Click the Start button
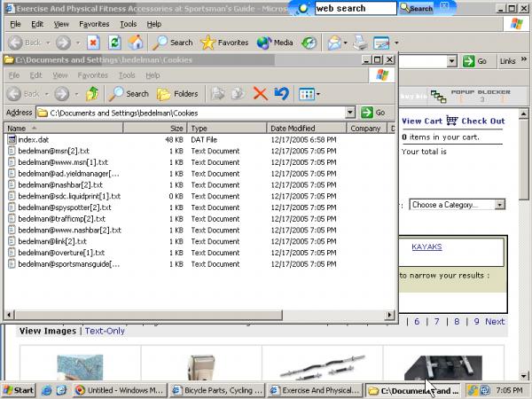 pos(19,390)
